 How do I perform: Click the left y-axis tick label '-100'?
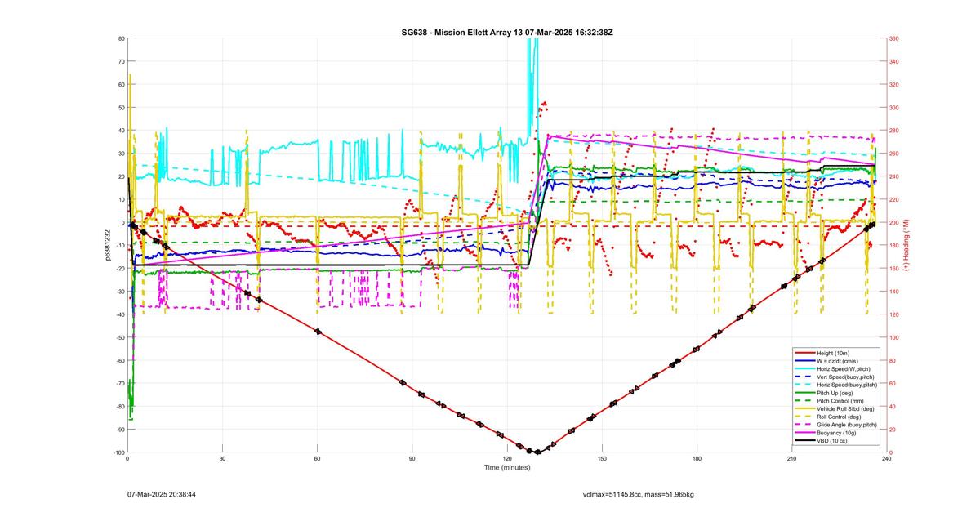pyautogui.click(x=118, y=452)
